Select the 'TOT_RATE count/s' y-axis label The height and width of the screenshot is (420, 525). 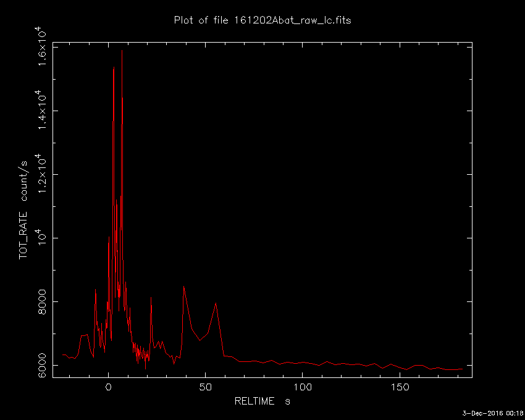23,210
